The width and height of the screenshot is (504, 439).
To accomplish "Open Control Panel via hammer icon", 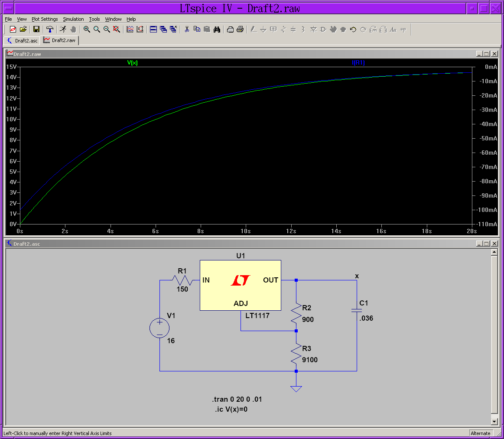I will pos(49,29).
